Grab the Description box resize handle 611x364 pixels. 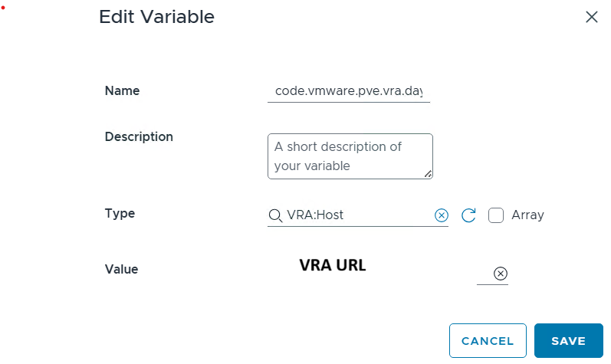click(x=429, y=174)
